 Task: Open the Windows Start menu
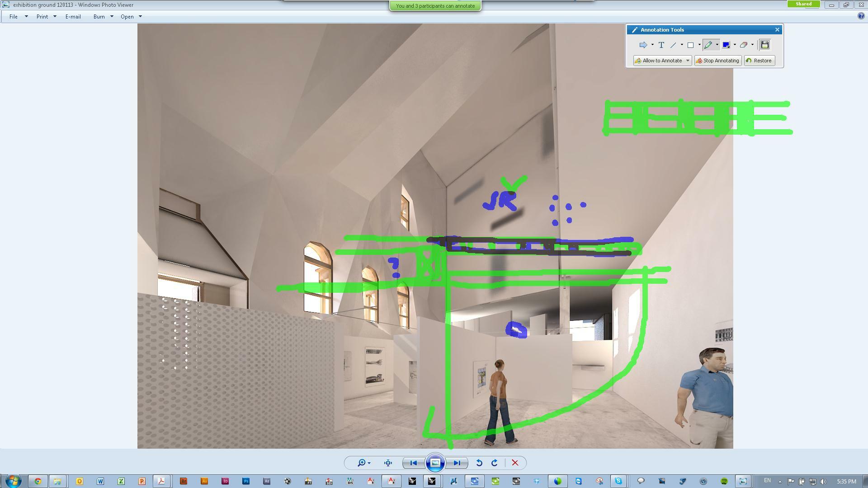[13, 481]
